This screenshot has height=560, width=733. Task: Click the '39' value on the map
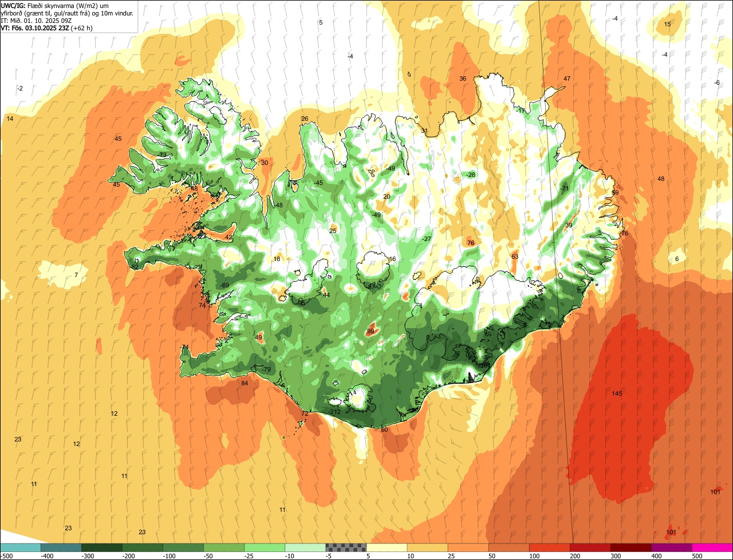569,225
